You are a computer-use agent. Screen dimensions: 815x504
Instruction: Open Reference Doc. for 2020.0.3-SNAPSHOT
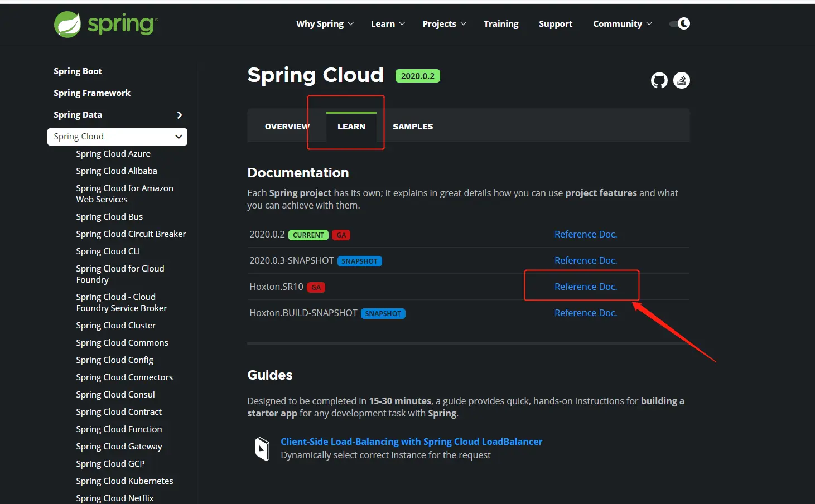pos(586,260)
